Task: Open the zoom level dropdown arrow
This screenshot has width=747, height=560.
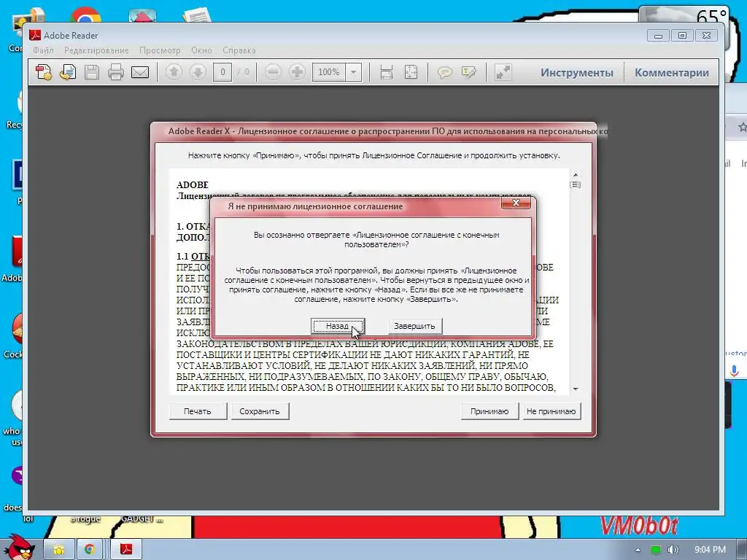Action: click(354, 72)
